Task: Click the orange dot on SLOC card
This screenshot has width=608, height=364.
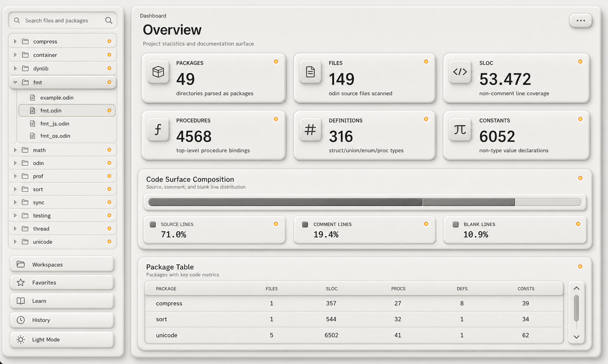Action: click(x=580, y=61)
